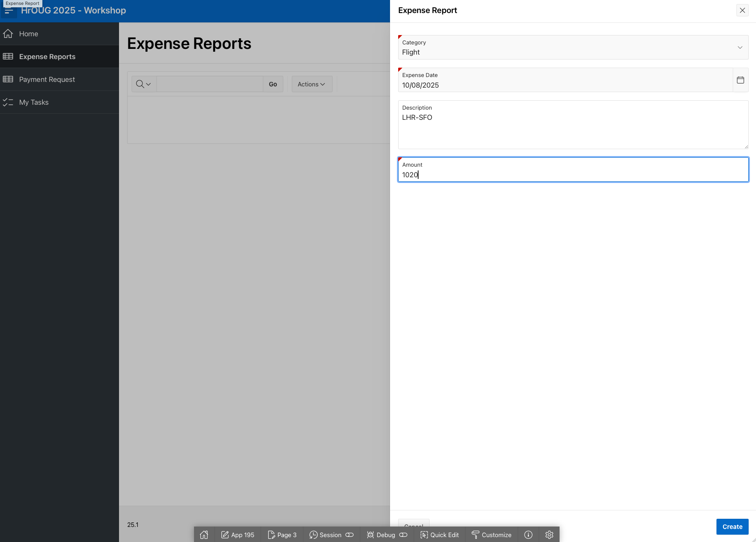Click the home icon in the developer toolbar
Viewport: 756px width, 542px height.
click(204, 535)
